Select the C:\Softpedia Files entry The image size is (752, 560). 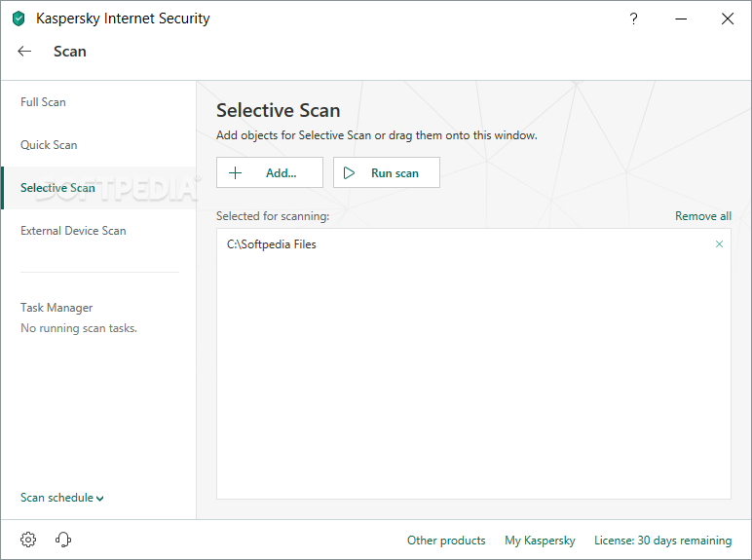click(473, 244)
